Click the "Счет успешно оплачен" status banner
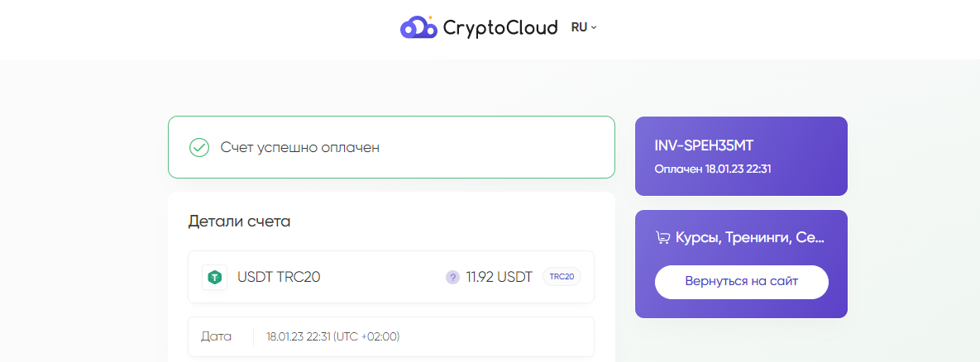980x362 pixels. coord(391,147)
